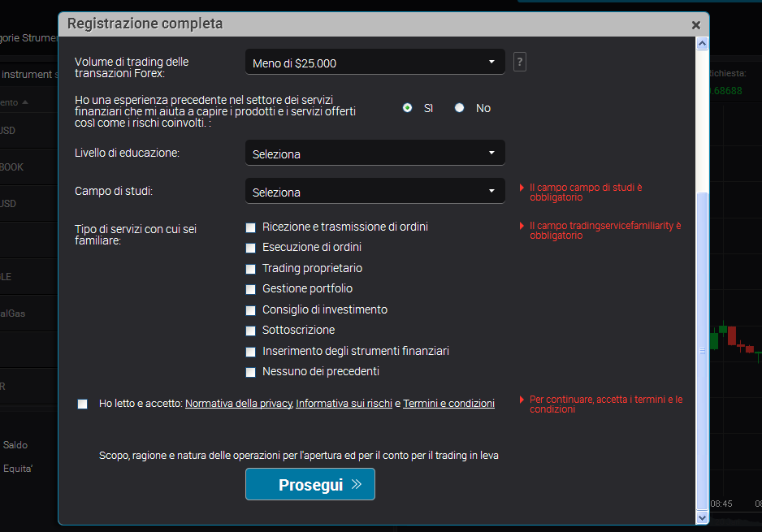762x532 pixels.
Task: Click the dialog scrollbar up arrow
Action: tap(702, 44)
